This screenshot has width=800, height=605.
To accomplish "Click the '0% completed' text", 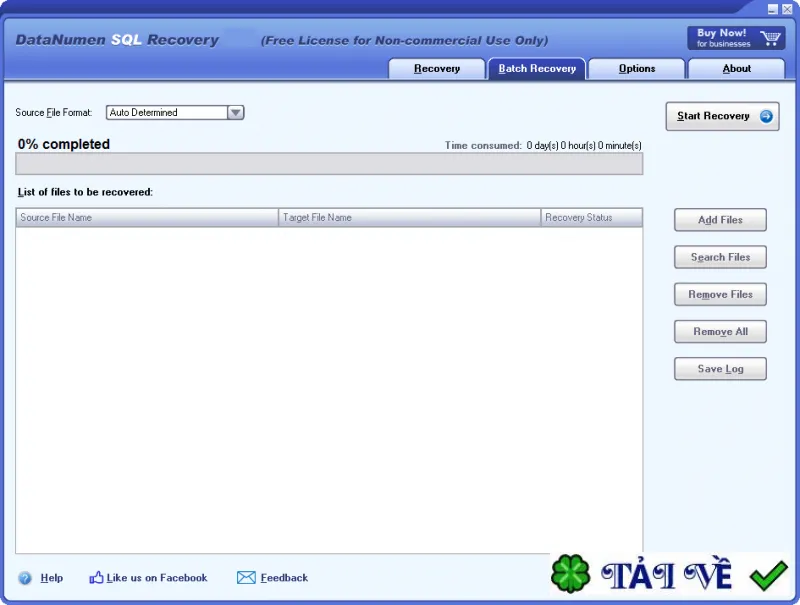I will tap(64, 144).
